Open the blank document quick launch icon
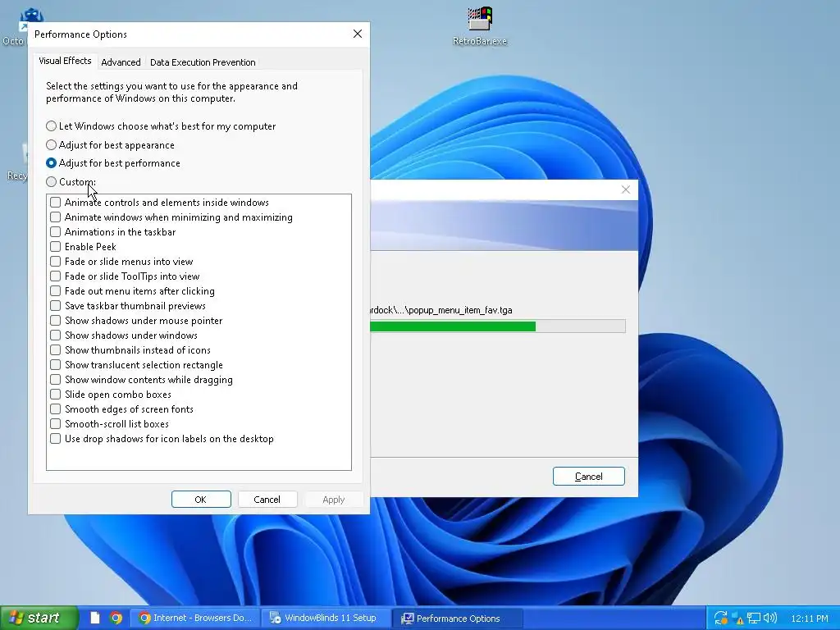The width and height of the screenshot is (840, 630). [x=95, y=618]
